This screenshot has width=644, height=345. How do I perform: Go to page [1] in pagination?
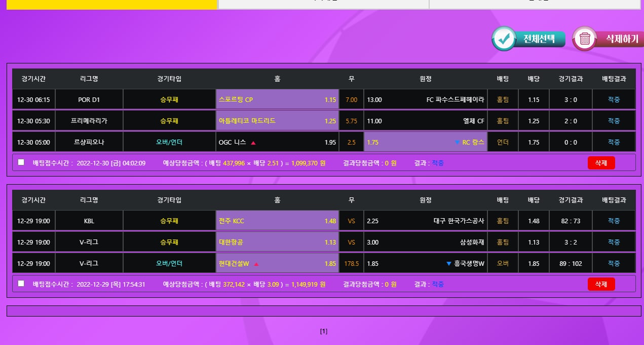[324, 331]
